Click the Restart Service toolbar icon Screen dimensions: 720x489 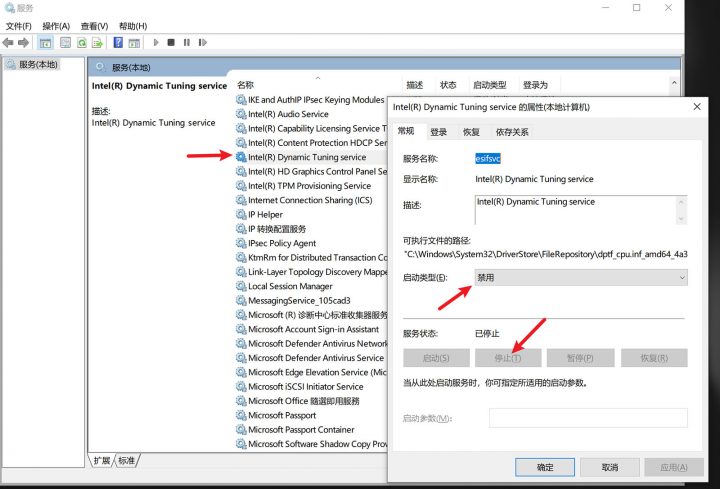202,43
